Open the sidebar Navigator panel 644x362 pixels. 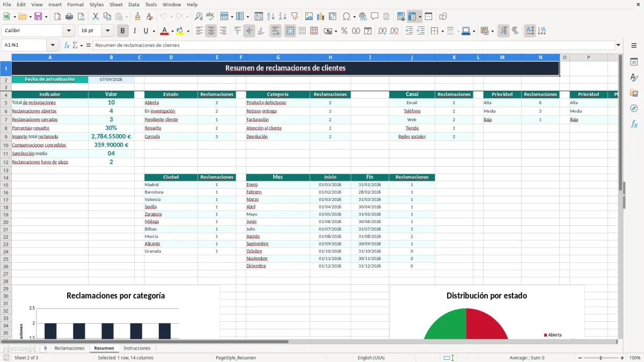pyautogui.click(x=634, y=108)
